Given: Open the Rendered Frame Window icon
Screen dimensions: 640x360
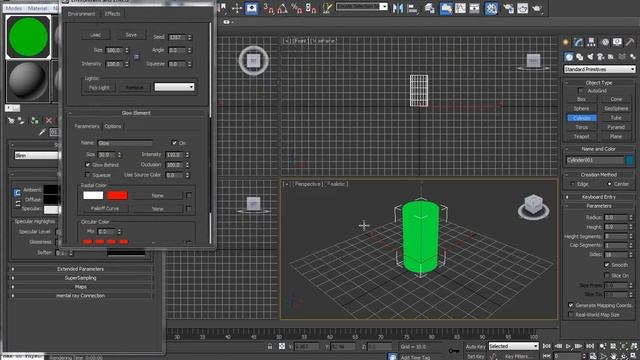Looking at the screenshot, I should (x=523, y=8).
